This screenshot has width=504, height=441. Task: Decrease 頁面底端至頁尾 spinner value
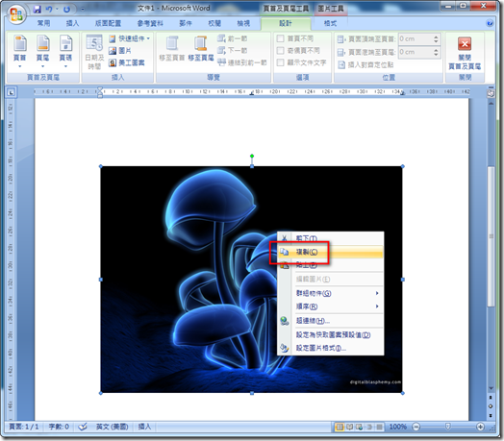[436, 55]
